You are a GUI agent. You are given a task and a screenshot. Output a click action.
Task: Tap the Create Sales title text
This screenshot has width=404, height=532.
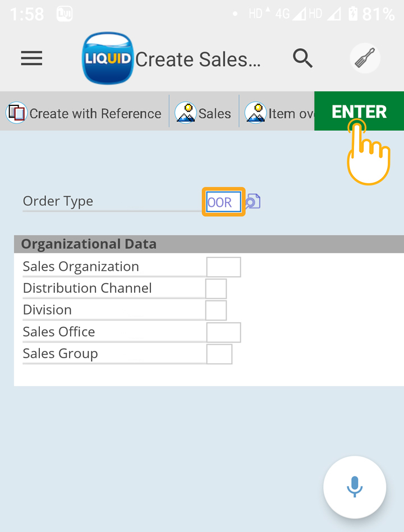198,59
